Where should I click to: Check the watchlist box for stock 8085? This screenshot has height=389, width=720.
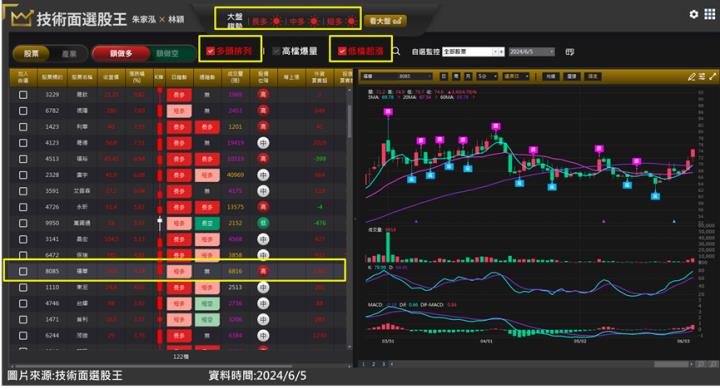23,271
